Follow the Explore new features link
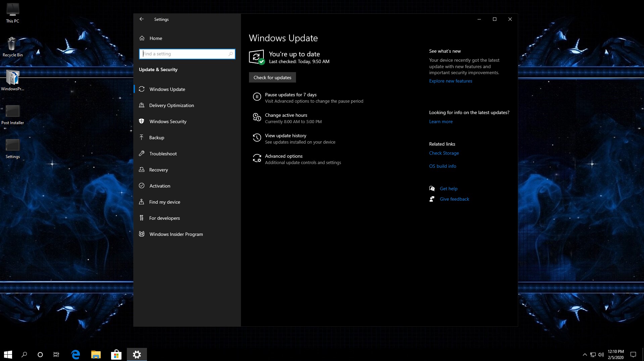 point(450,81)
